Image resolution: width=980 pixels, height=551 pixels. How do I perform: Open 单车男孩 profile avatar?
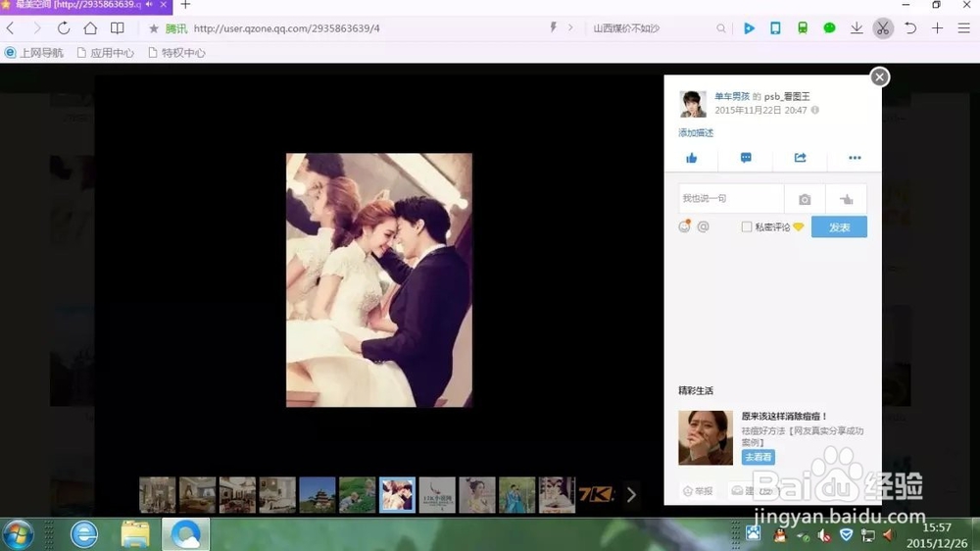point(693,104)
